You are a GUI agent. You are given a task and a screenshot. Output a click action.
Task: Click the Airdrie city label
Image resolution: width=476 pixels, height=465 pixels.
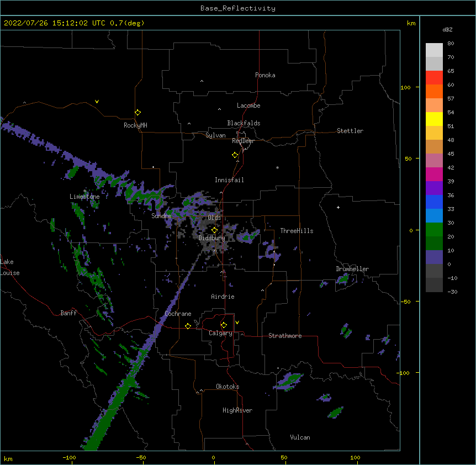coord(223,297)
